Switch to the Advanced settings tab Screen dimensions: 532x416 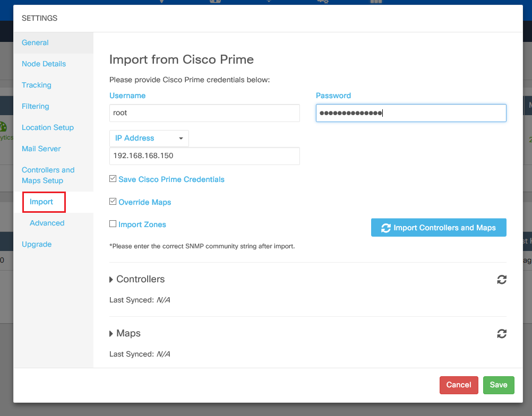47,223
